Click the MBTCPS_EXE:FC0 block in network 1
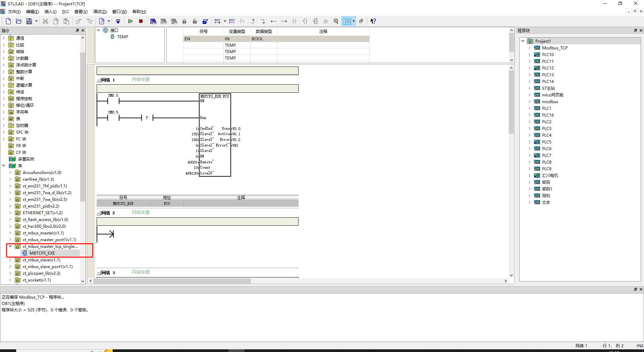This screenshot has width=644, height=352. pyautogui.click(x=215, y=135)
